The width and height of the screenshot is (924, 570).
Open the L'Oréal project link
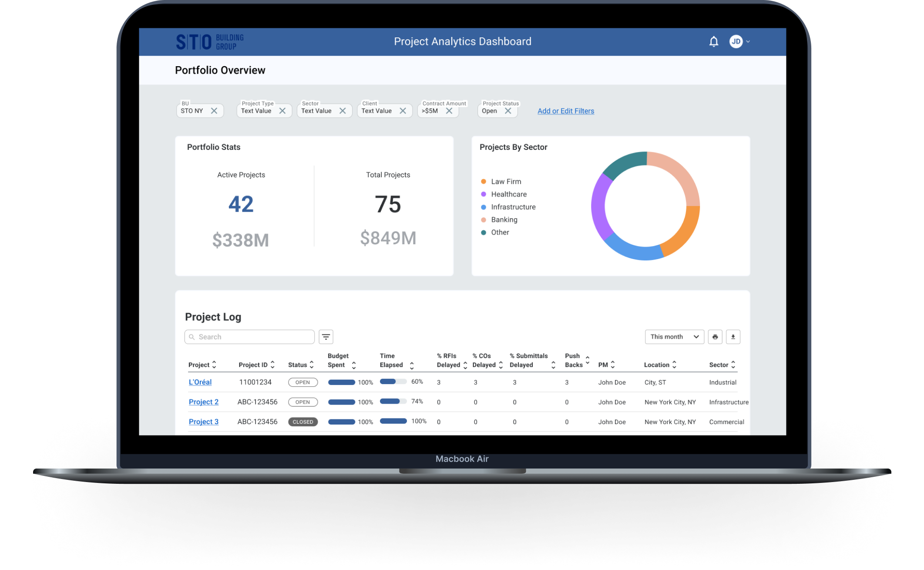coord(200,382)
